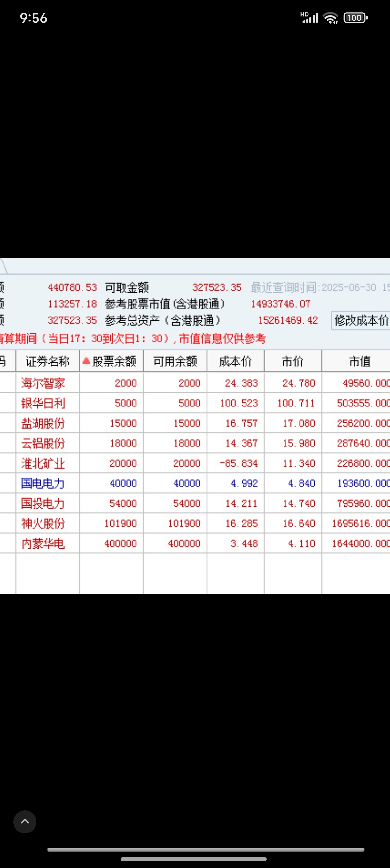Viewport: 390px width, 868px height.
Task: Select the 国投电力 row name
Action: click(43, 503)
